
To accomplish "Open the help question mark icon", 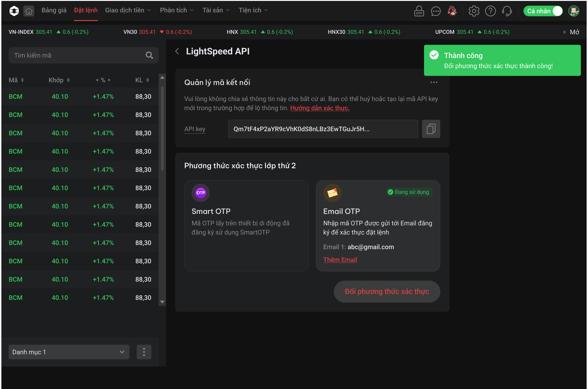I will pyautogui.click(x=490, y=11).
